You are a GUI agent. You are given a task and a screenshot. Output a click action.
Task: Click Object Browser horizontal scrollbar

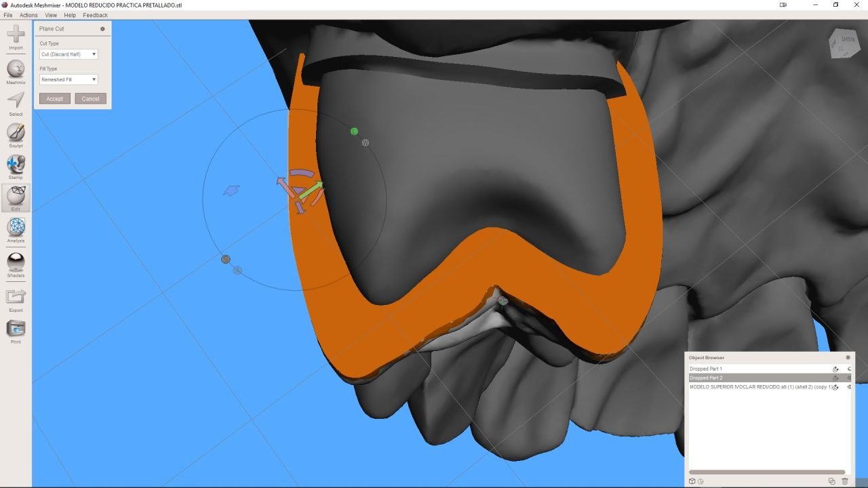click(767, 472)
